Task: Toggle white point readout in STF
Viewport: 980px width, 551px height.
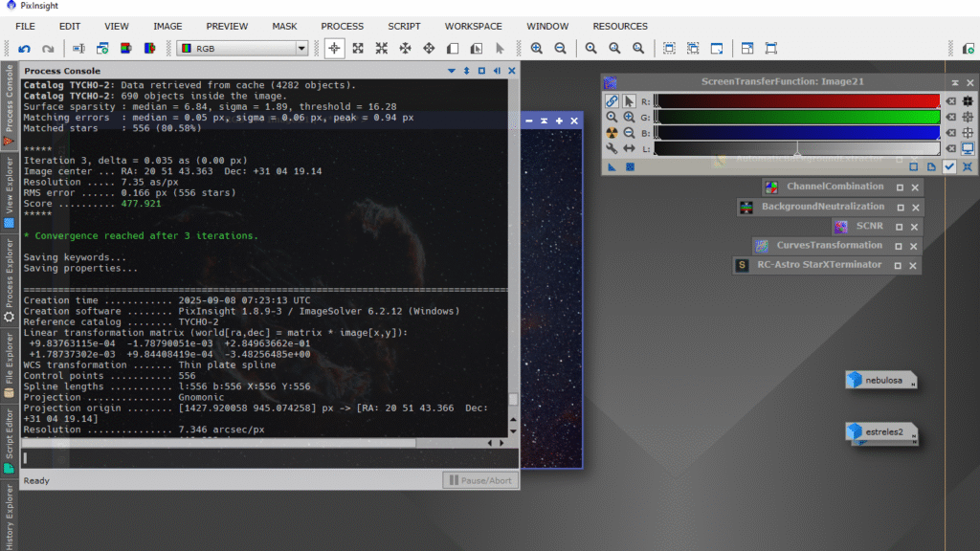Action: pyautogui.click(x=969, y=132)
